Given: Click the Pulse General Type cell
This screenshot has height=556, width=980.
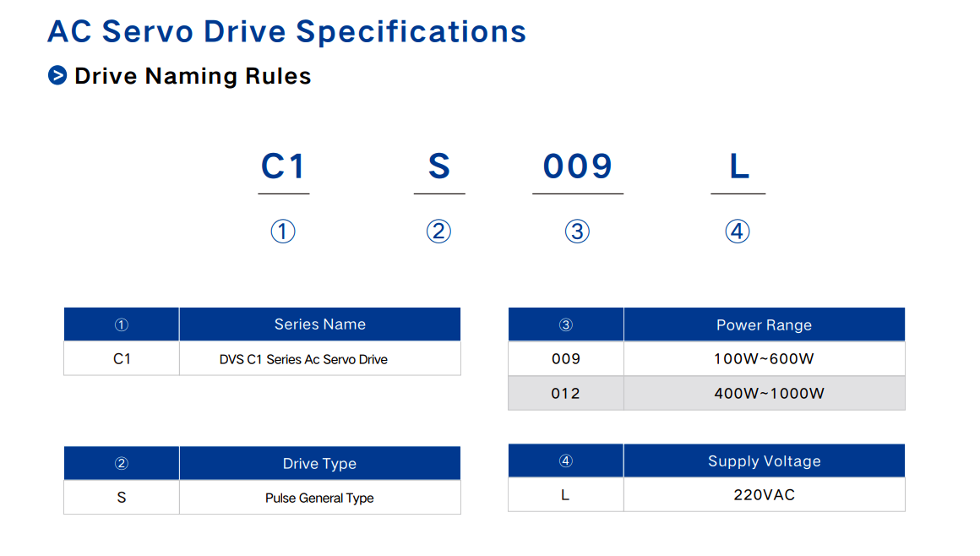Looking at the screenshot, I should pyautogui.click(x=320, y=498).
